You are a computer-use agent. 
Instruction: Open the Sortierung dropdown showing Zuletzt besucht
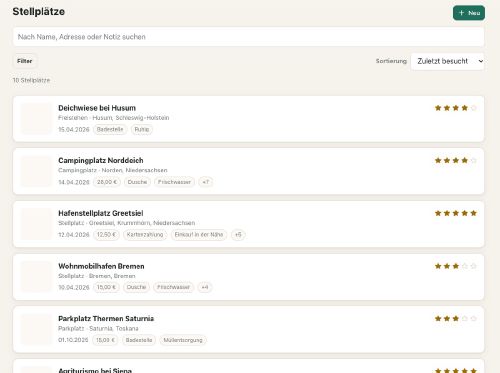click(447, 61)
